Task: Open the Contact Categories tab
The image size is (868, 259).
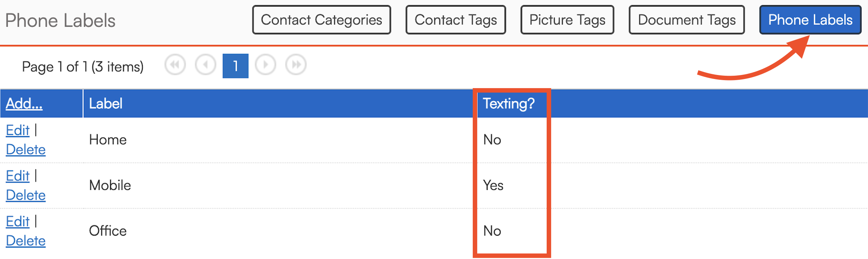Action: pyautogui.click(x=321, y=20)
